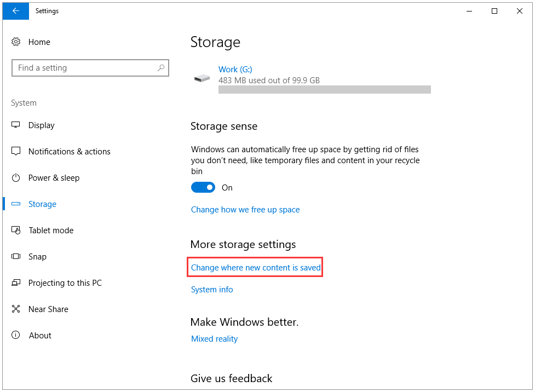Open Change how we free up space
535x392 pixels.
pyautogui.click(x=245, y=210)
